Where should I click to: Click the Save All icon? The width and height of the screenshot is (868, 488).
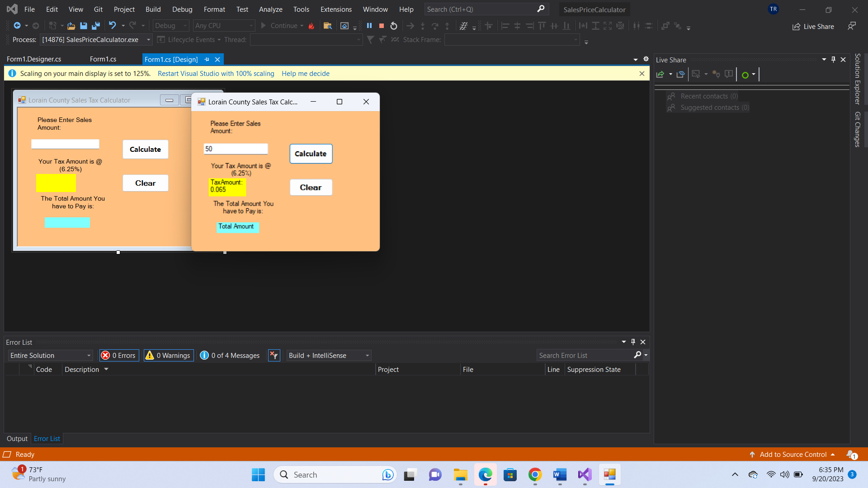(x=96, y=26)
